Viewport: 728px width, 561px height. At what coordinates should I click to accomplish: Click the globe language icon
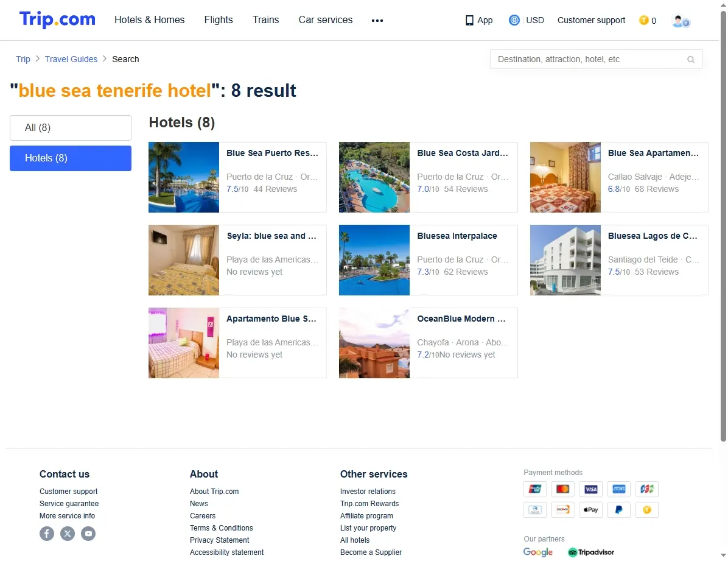(514, 20)
